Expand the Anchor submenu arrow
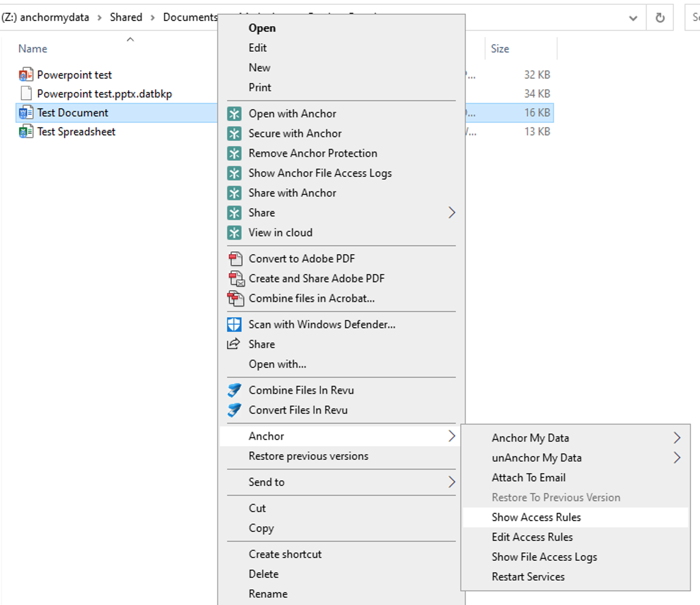The image size is (700, 605). (x=452, y=436)
